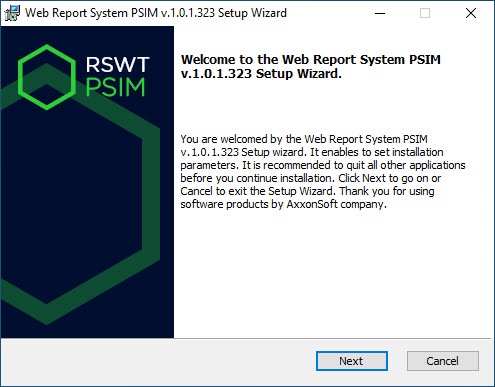Click 'Cancel to exit the Setup Wizard' sentence
The height and width of the screenshot is (387, 495).
(x=257, y=191)
